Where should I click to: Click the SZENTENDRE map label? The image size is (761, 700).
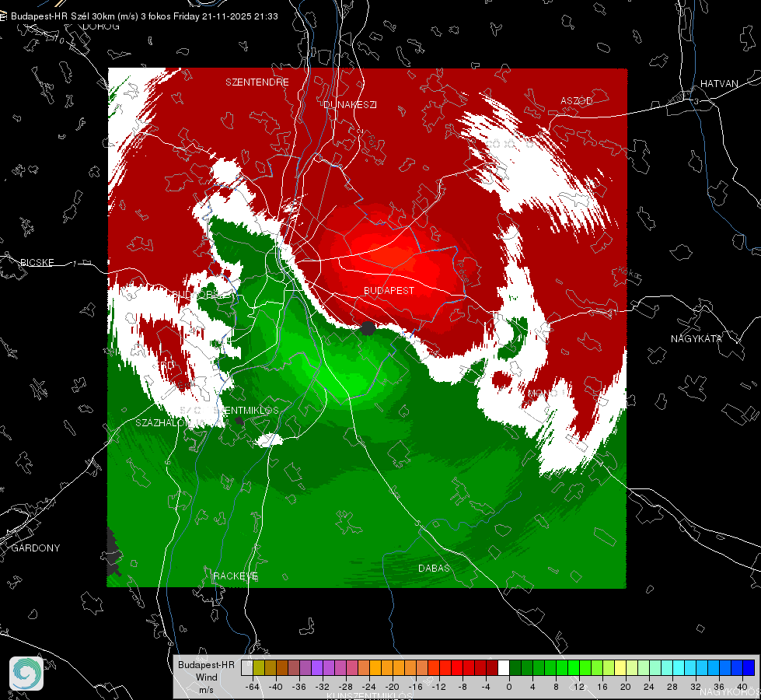257,82
